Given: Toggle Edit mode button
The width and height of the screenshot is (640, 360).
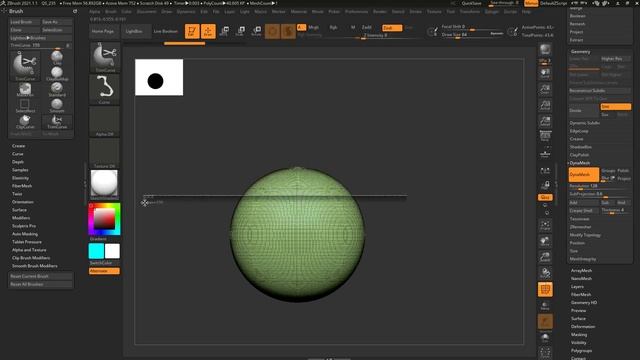Looking at the screenshot, I should point(192,31).
